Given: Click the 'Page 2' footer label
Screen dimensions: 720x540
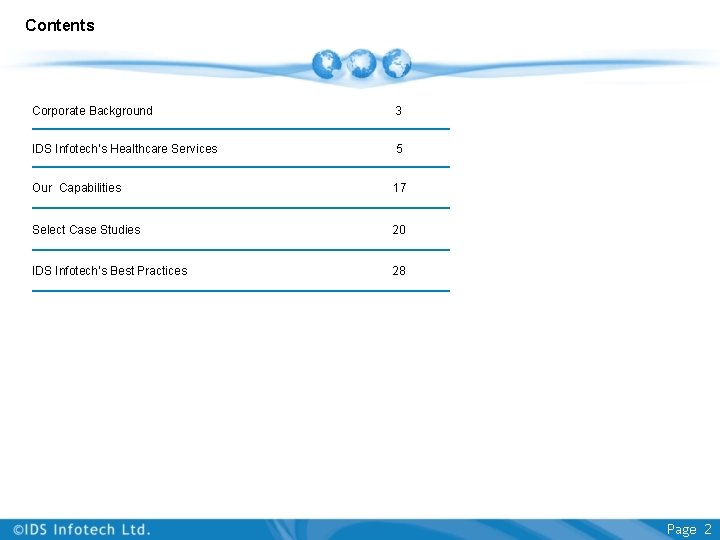Looking at the screenshot, I should 689,529.
